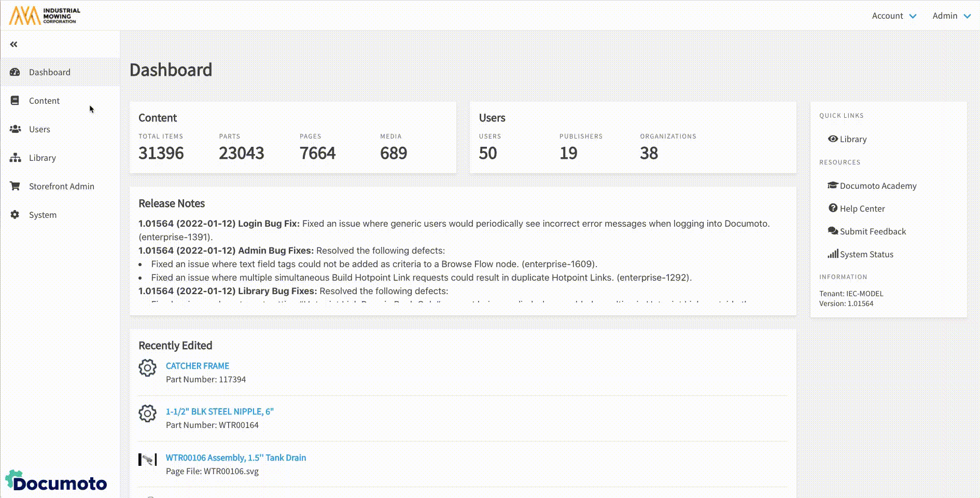View System Status page

[x=866, y=254]
